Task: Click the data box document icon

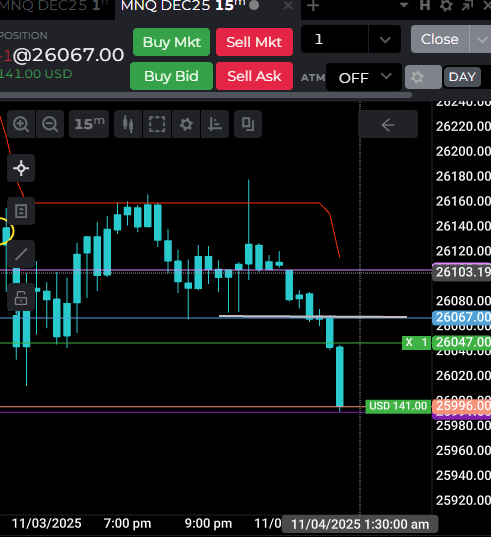Action: pos(21,211)
